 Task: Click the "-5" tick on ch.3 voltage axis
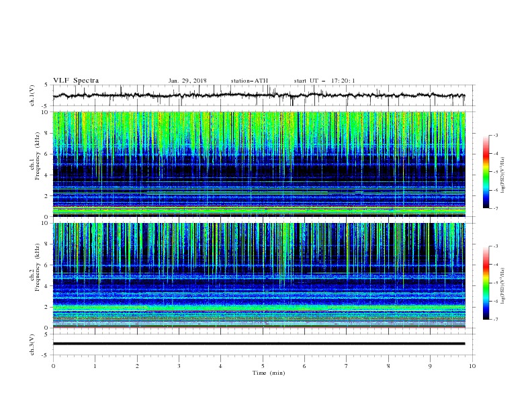(x=46, y=355)
